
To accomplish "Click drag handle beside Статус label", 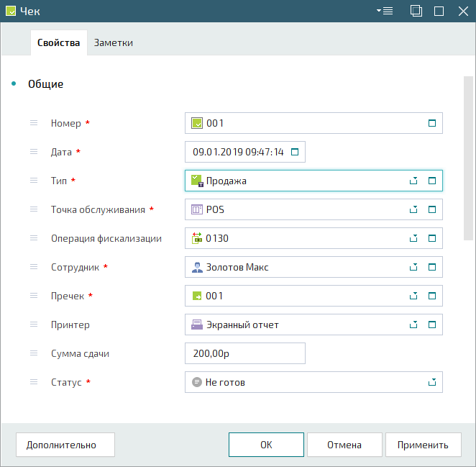I will pyautogui.click(x=34, y=382).
